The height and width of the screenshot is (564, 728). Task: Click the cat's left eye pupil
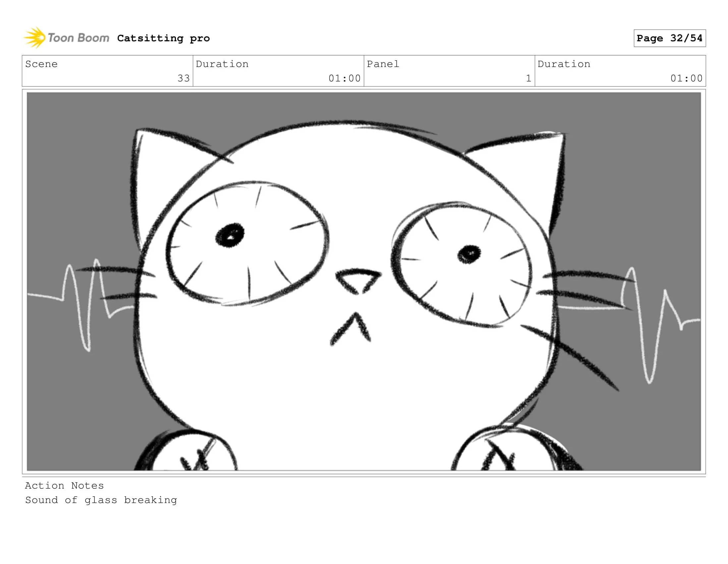(x=230, y=235)
